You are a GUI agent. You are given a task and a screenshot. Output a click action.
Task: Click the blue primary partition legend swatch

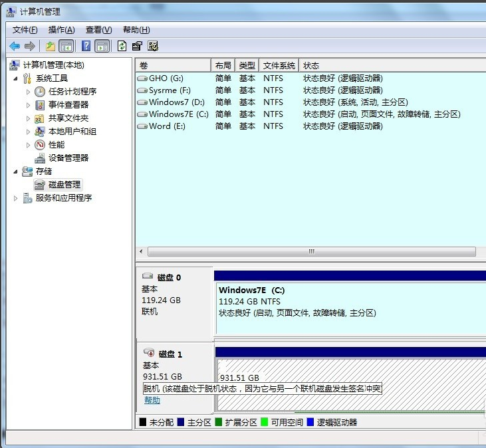click(x=181, y=422)
